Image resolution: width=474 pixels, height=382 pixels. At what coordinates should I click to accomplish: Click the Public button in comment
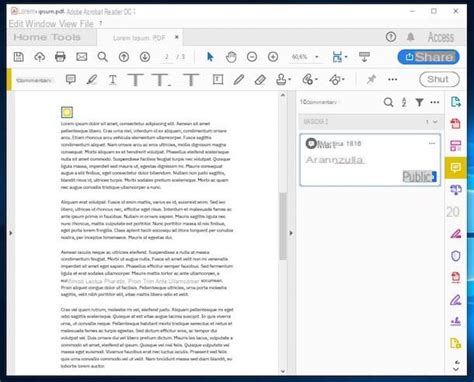point(420,177)
